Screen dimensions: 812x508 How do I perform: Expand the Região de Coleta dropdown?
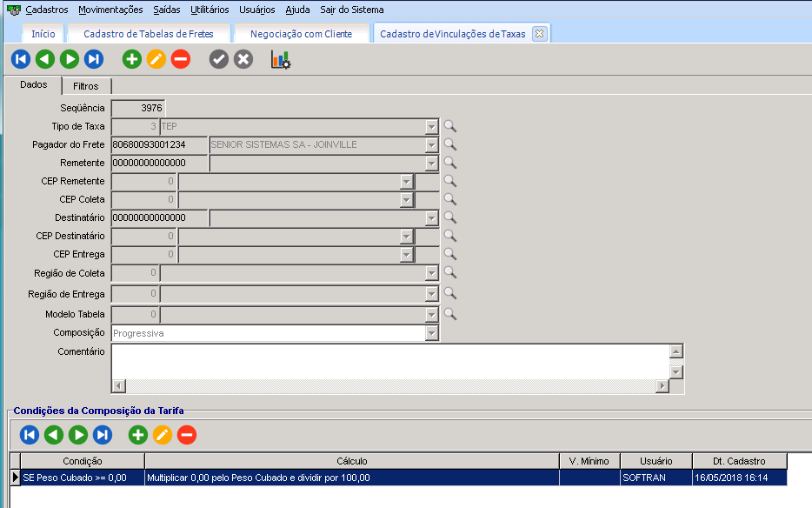(431, 273)
